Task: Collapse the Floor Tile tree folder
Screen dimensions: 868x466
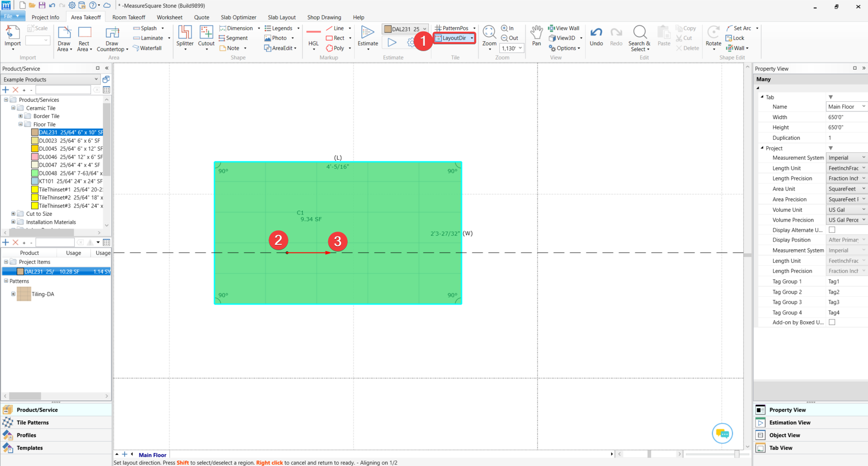Action: (x=20, y=124)
